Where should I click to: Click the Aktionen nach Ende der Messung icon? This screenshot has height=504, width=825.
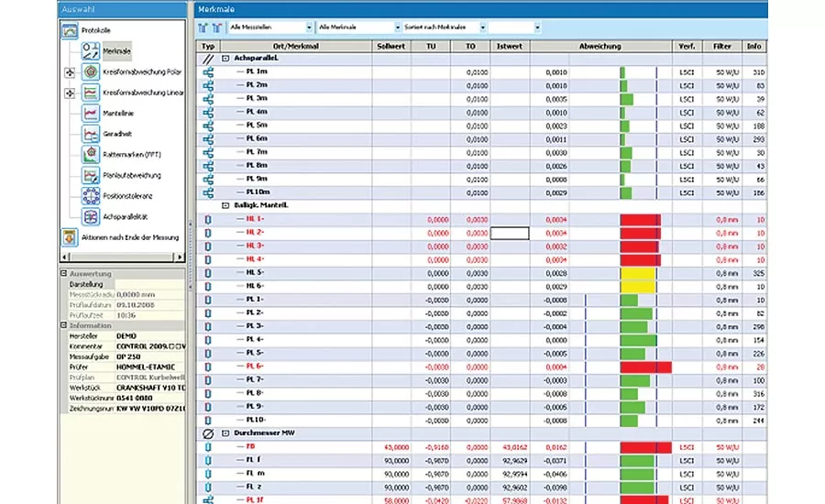pos(69,237)
